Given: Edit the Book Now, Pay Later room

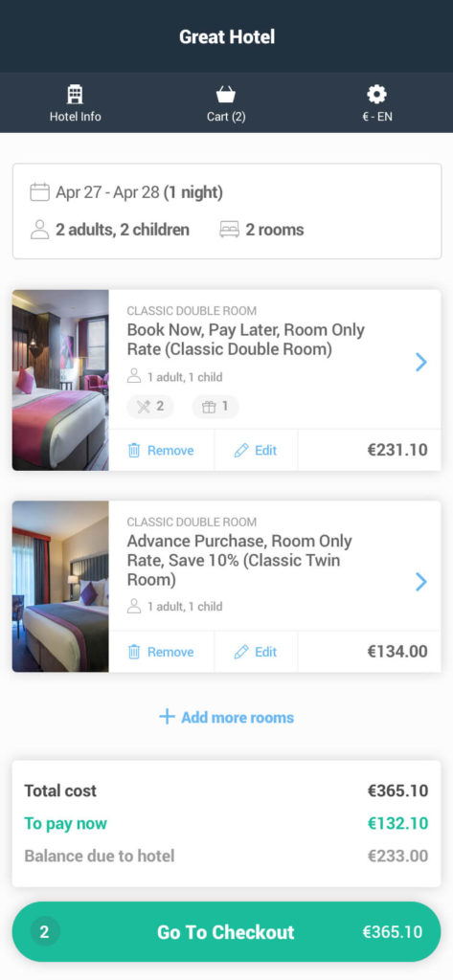Looking at the screenshot, I should pyautogui.click(x=256, y=451).
